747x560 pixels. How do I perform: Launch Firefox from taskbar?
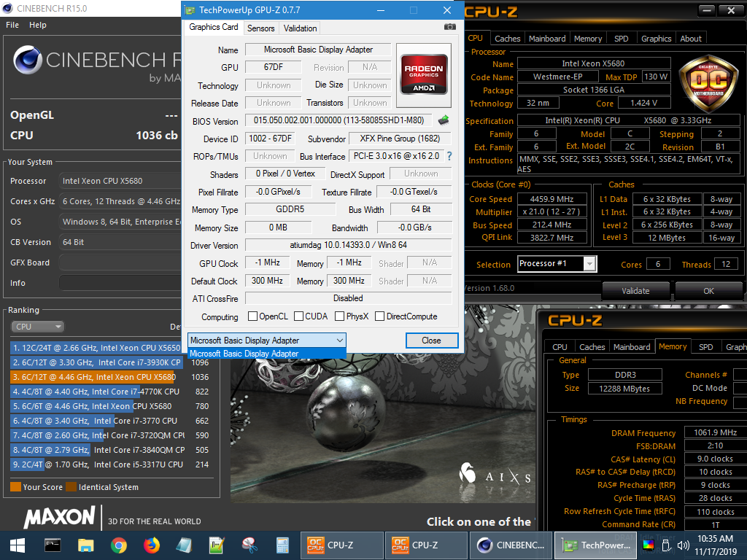[x=152, y=545]
